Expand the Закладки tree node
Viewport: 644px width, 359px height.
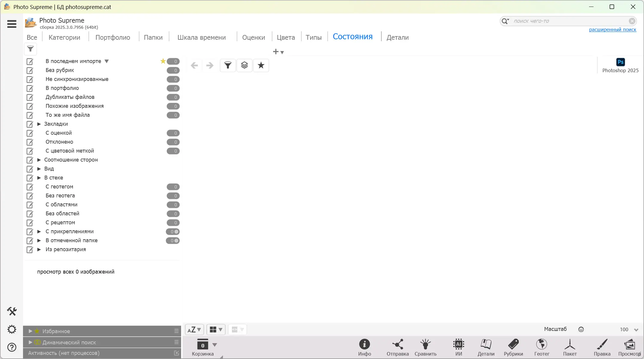tap(39, 124)
